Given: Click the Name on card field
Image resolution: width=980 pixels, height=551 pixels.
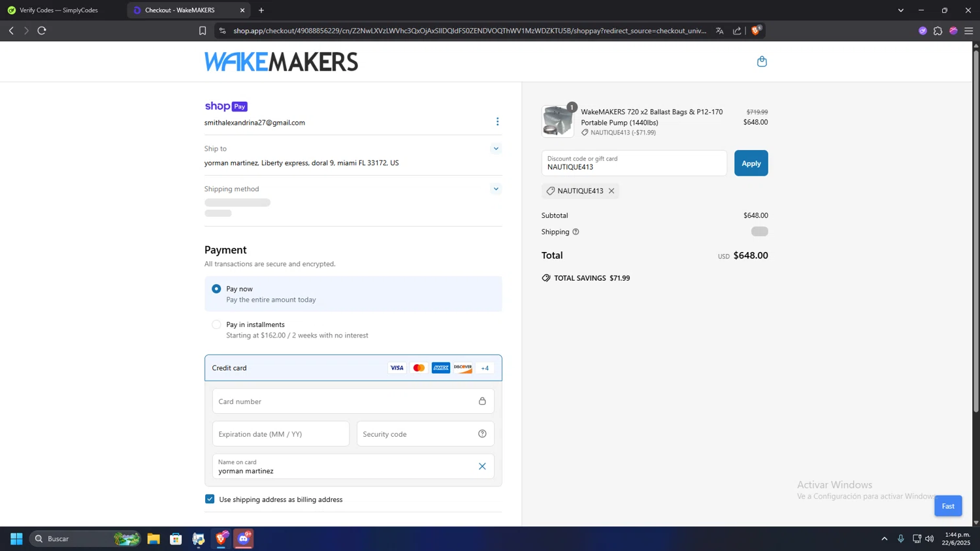Looking at the screenshot, I should click(353, 466).
